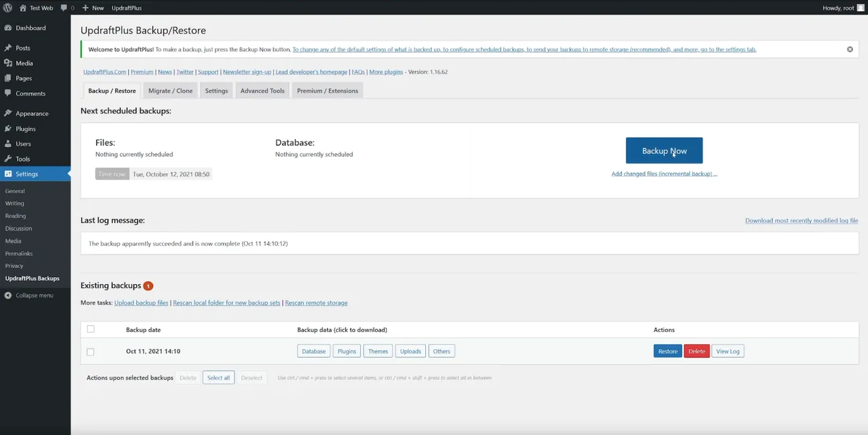This screenshot has width=868, height=435.
Task: Click Add changed files (incremental backup) link
Action: pos(664,174)
